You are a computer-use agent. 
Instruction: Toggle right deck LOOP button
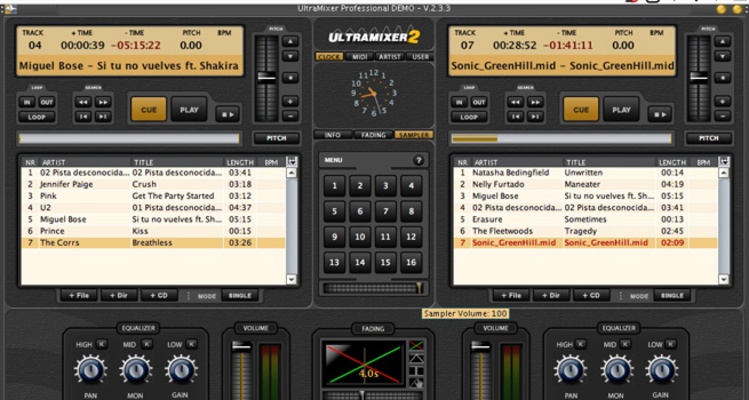[469, 117]
